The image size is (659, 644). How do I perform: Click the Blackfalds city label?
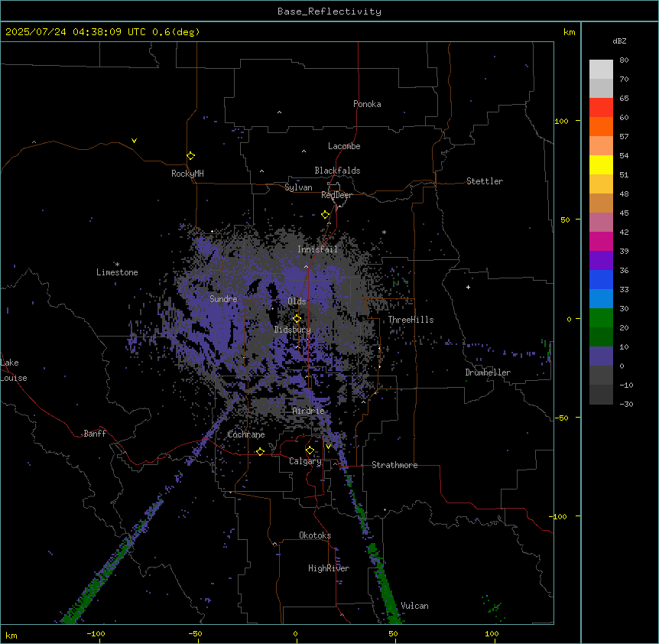click(x=337, y=171)
